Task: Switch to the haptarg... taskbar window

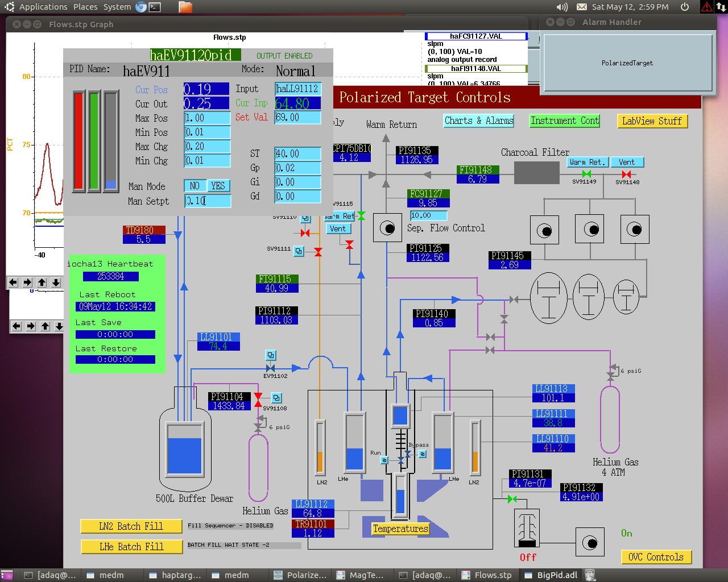Action: (x=175, y=575)
